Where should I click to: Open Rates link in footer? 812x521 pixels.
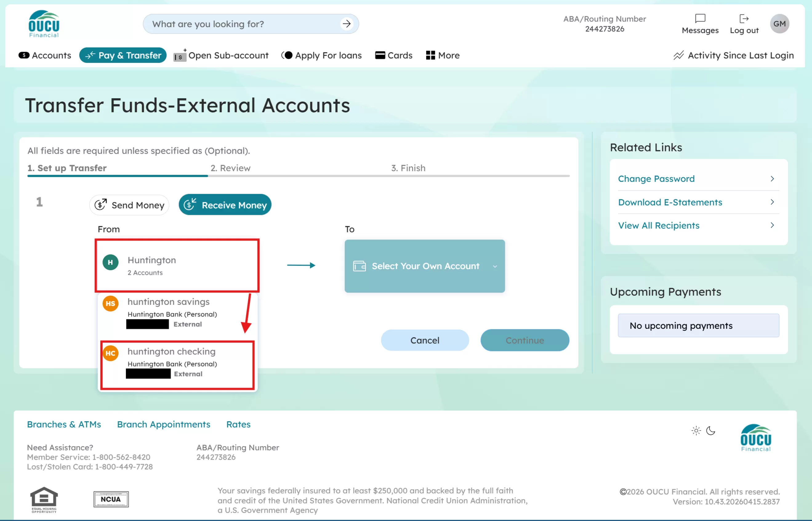239,424
